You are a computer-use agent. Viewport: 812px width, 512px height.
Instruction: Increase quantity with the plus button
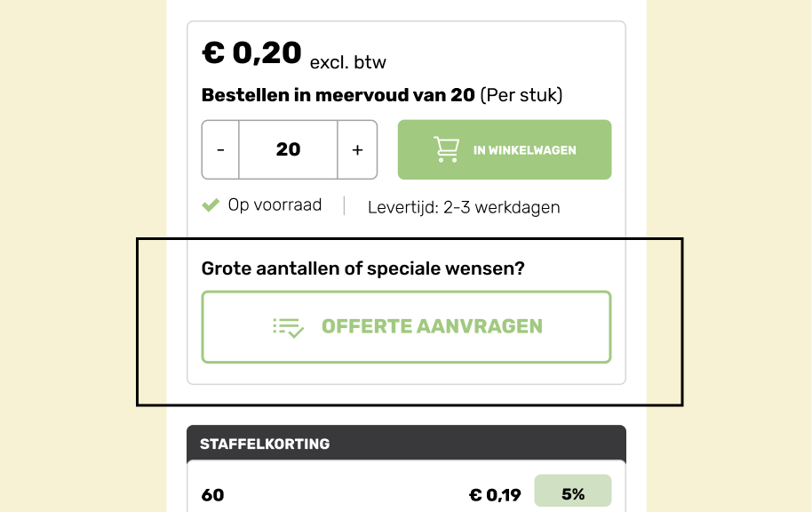click(357, 149)
